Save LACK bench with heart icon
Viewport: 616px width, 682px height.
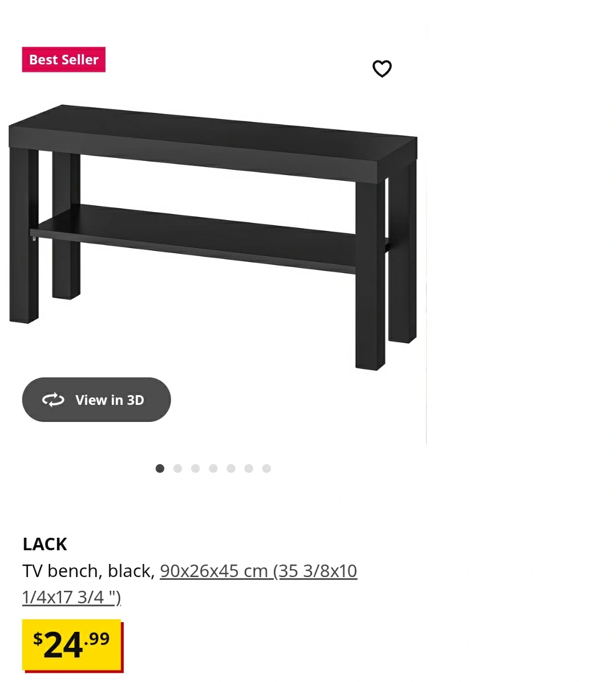pyautogui.click(x=382, y=68)
